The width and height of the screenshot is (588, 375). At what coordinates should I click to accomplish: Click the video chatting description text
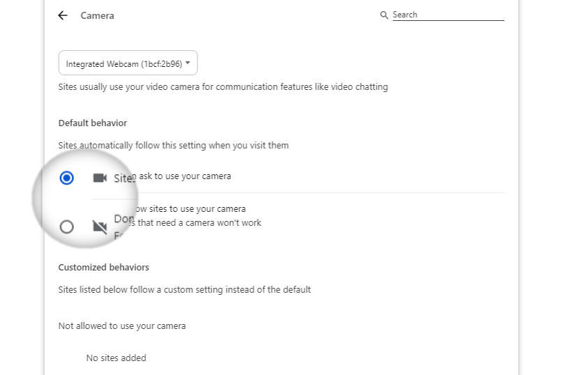[x=223, y=87]
